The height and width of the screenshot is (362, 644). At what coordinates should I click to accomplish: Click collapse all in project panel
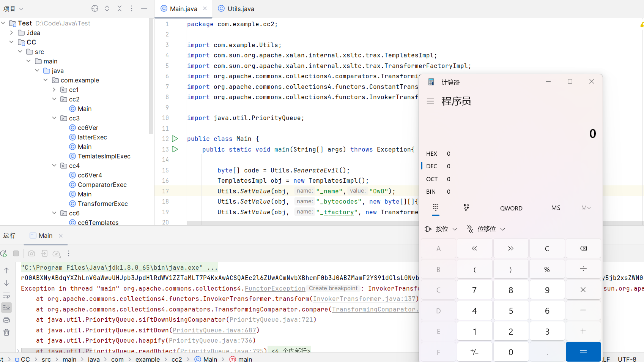pos(120,8)
